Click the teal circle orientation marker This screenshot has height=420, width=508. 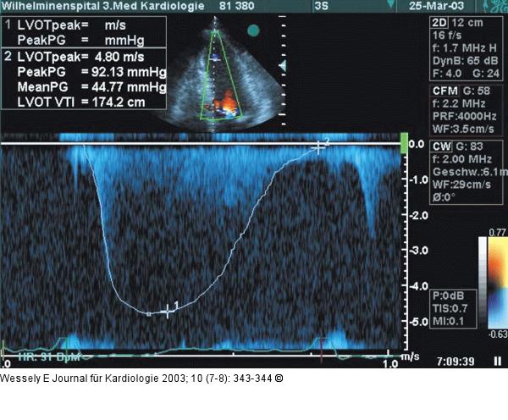point(253,30)
